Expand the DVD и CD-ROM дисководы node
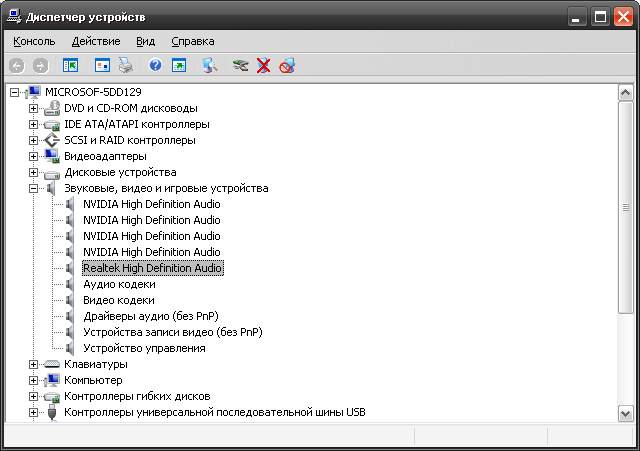Screen dimensions: 640x451 click(x=33, y=108)
